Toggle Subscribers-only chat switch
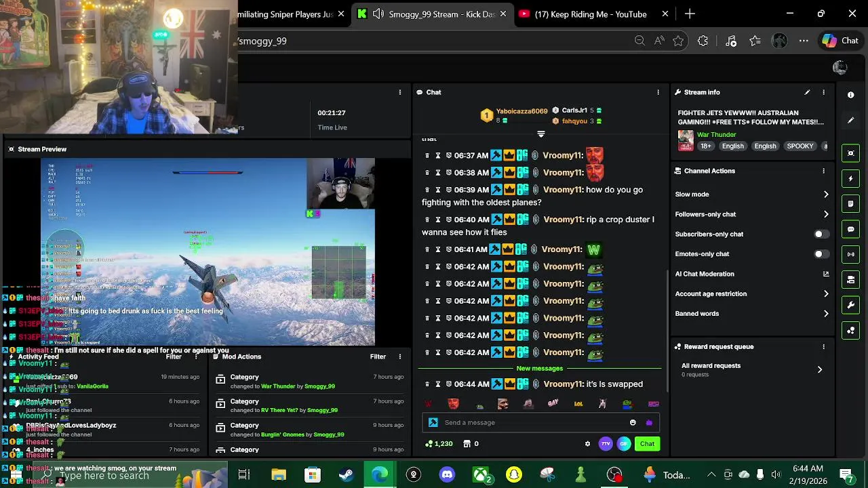Viewport: 868px width, 488px height. 821,234
